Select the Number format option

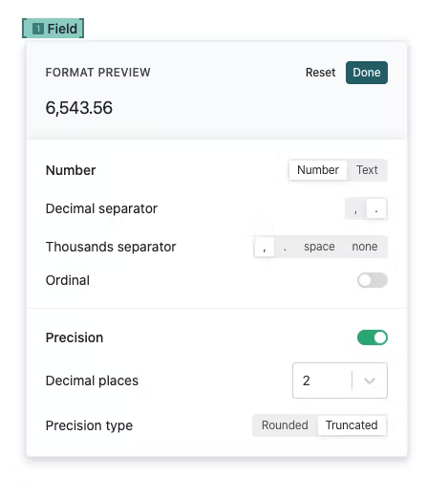pyautogui.click(x=318, y=170)
